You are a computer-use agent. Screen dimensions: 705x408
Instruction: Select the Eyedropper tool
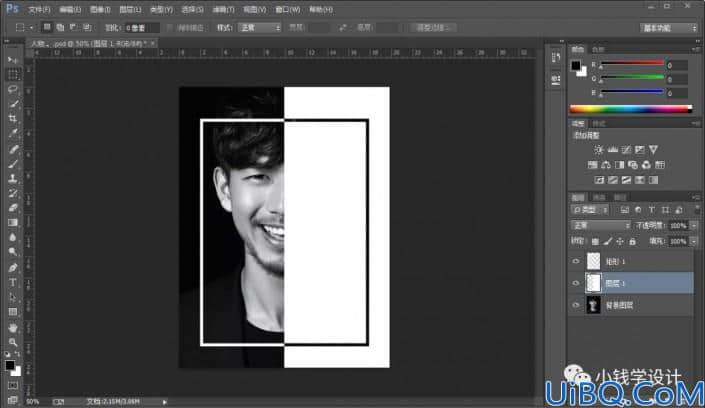pyautogui.click(x=13, y=134)
